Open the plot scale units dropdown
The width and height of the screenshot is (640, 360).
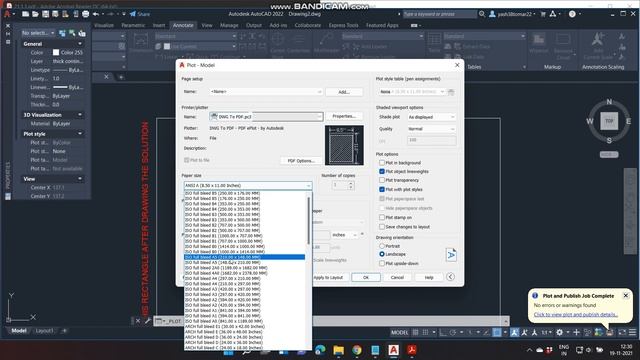(x=344, y=235)
